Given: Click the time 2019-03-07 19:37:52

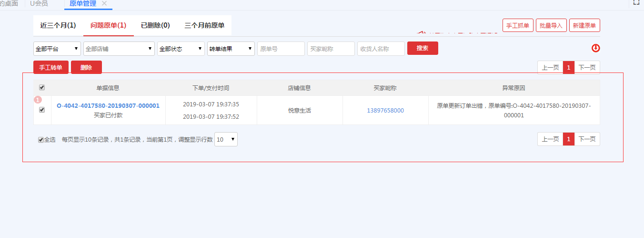Looking at the screenshot, I should point(211,117).
